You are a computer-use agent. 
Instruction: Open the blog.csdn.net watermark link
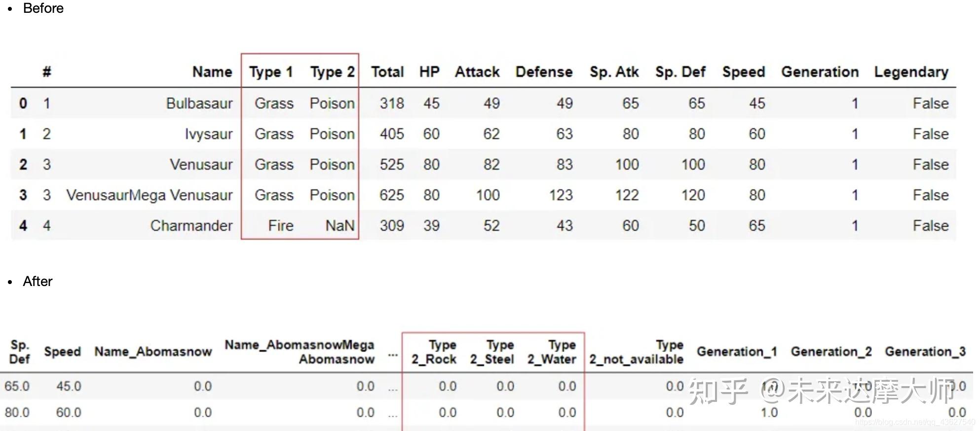click(x=914, y=423)
